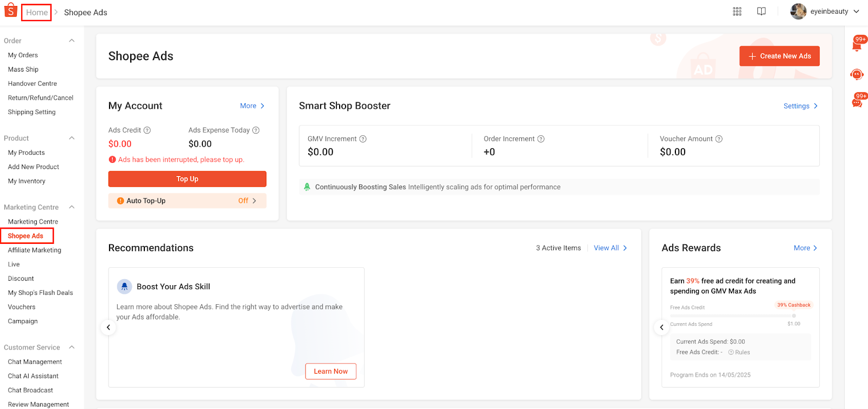Collapse the Order sidebar section
This screenshot has height=409, width=868.
coord(72,41)
